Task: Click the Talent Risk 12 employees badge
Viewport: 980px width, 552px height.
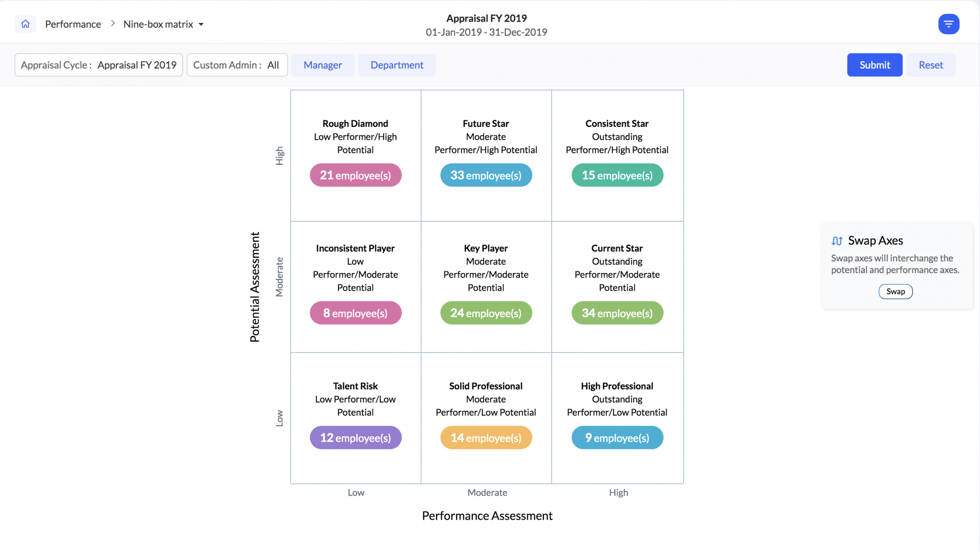Action: (355, 438)
